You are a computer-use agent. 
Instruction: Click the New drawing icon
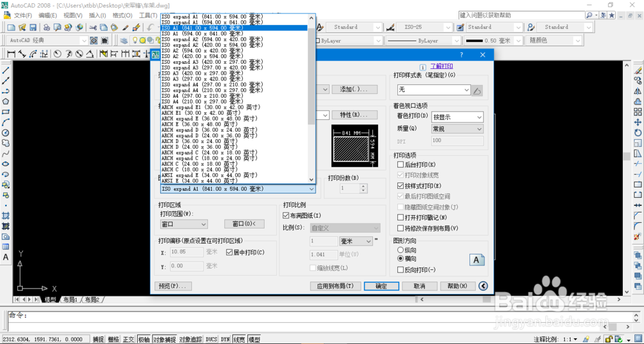(12, 27)
